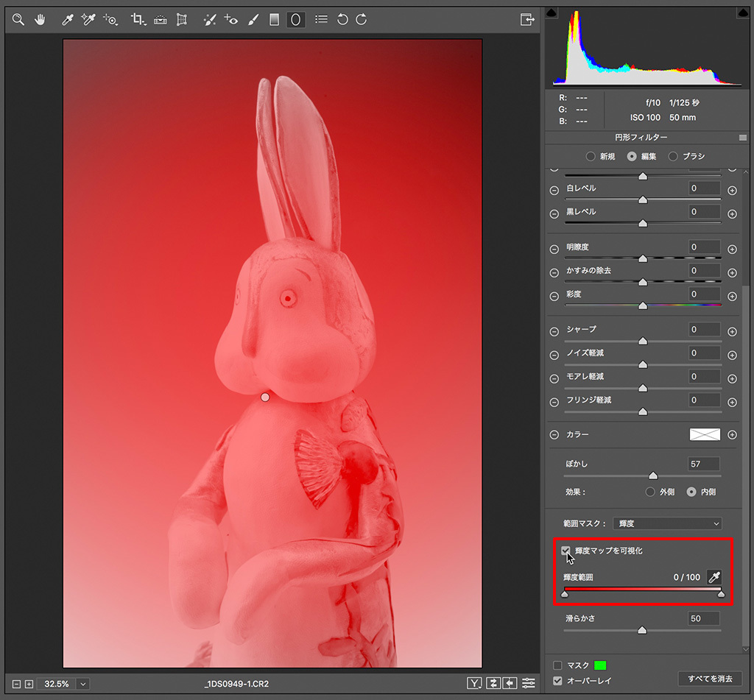This screenshot has width=754, height=700.
Task: Click the minus icon for モアレ軽減
Action: click(x=554, y=379)
